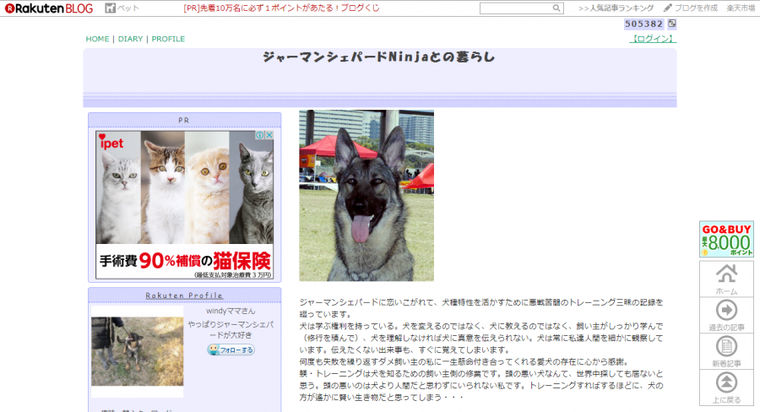Click the ホーム house icon button

pos(726,279)
